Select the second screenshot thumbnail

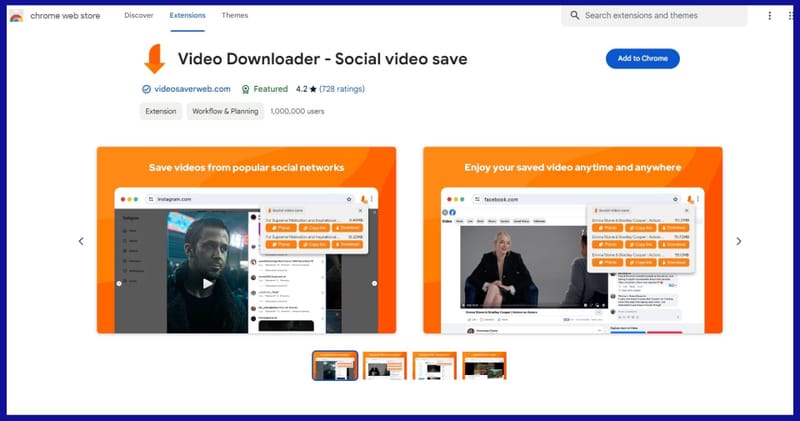pos(384,366)
